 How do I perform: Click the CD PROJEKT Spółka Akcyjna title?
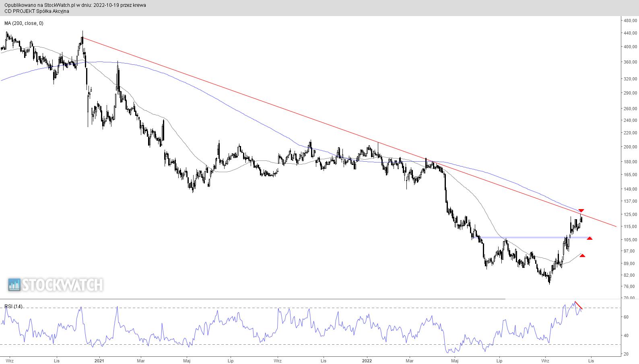tap(37, 11)
